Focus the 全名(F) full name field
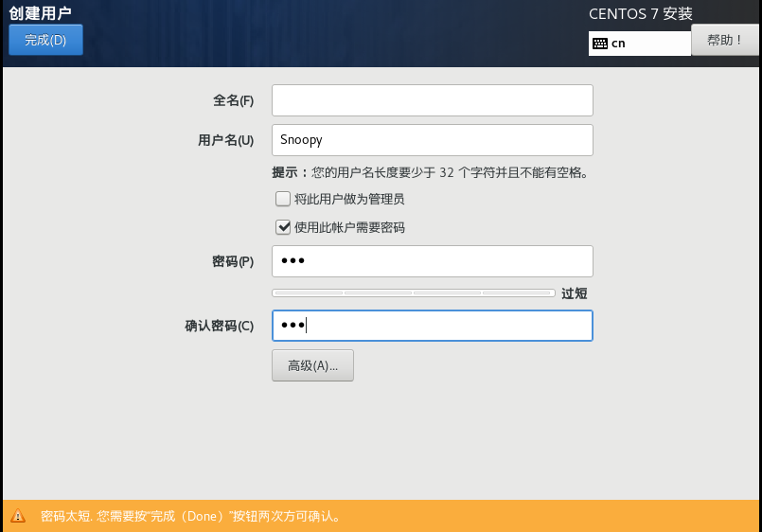The image size is (762, 532). click(432, 100)
